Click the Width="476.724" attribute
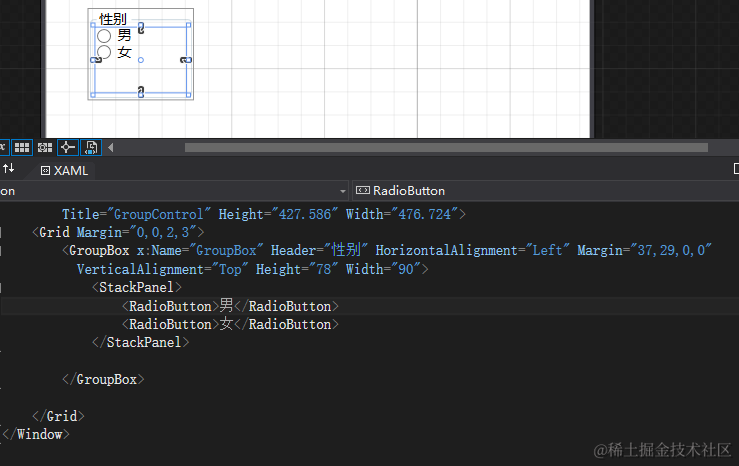 tap(402, 214)
